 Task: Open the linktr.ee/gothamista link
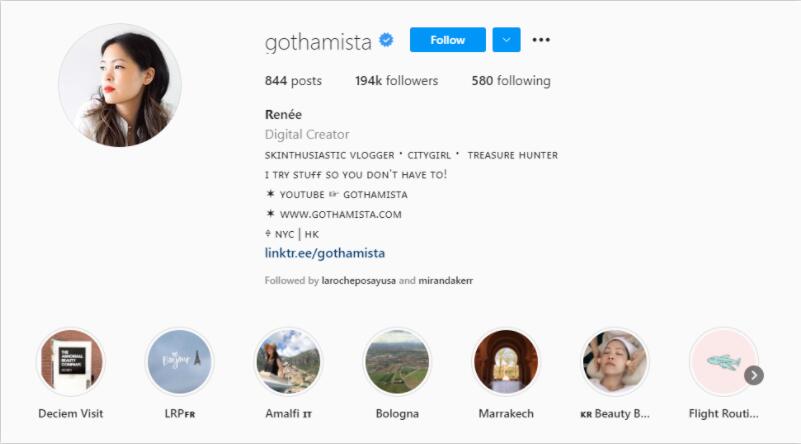pos(325,253)
